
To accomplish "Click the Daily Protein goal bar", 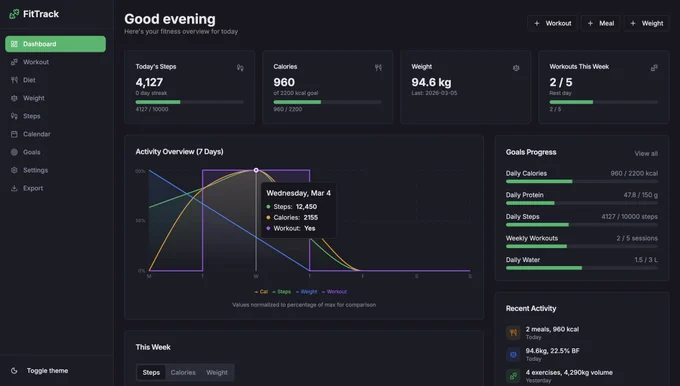I will click(x=582, y=203).
